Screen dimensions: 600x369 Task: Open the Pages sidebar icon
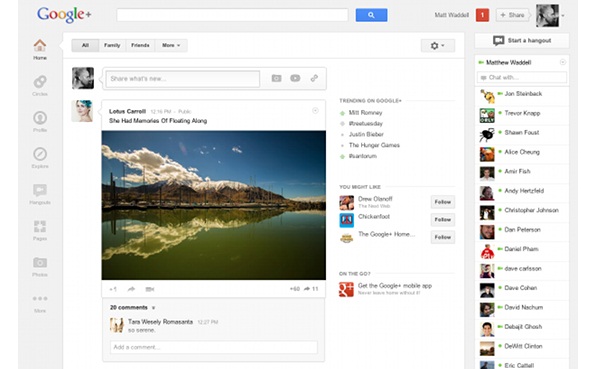pyautogui.click(x=40, y=226)
